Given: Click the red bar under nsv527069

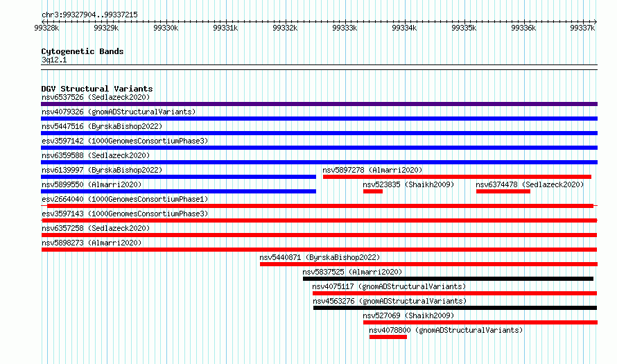Looking at the screenshot, I should tap(480, 322).
